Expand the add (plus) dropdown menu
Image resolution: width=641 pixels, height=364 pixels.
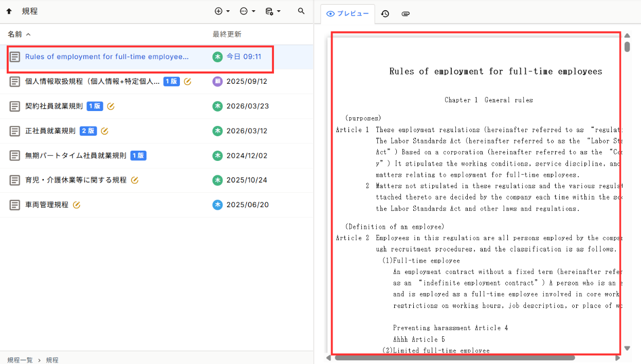[222, 11]
